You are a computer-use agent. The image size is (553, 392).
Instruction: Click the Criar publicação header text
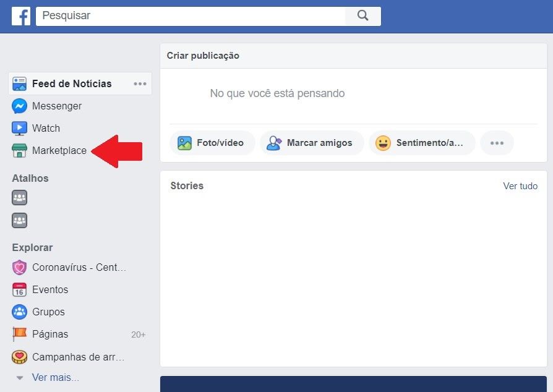click(203, 56)
